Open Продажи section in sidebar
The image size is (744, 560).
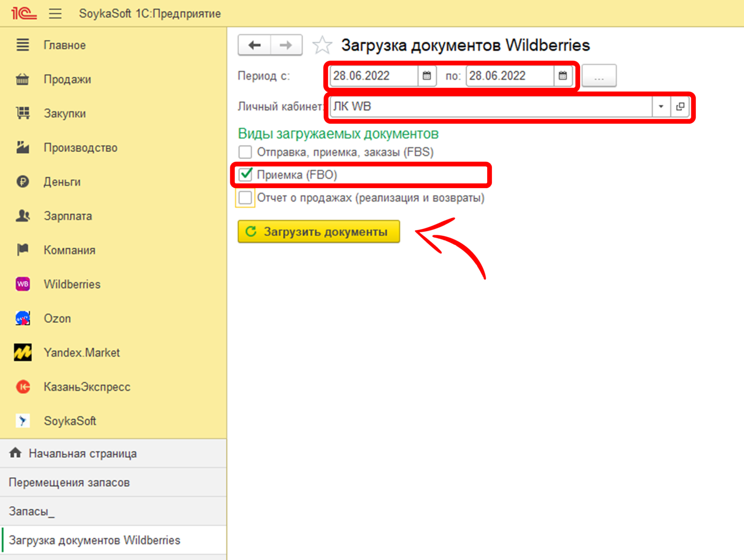click(x=67, y=79)
